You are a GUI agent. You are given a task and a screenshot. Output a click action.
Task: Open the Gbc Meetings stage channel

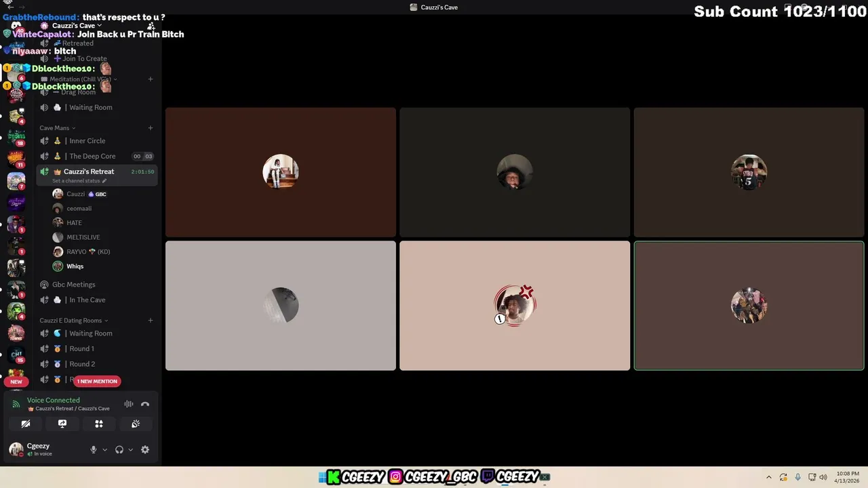pos(97,285)
